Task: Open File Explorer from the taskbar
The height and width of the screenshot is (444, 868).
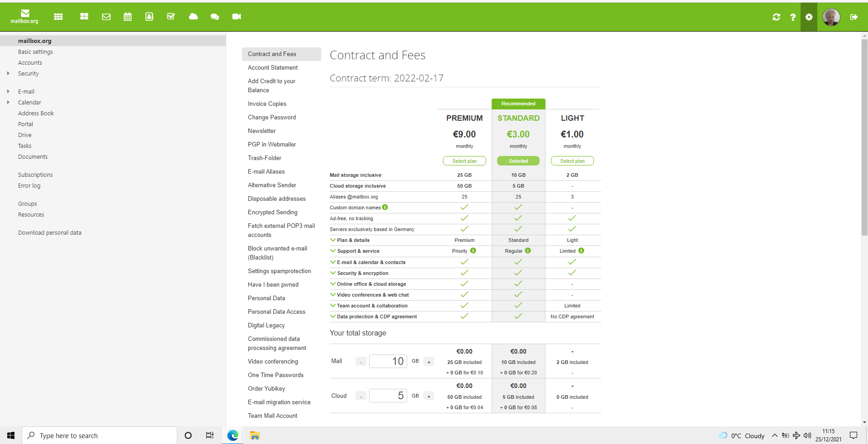Action: pos(255,435)
